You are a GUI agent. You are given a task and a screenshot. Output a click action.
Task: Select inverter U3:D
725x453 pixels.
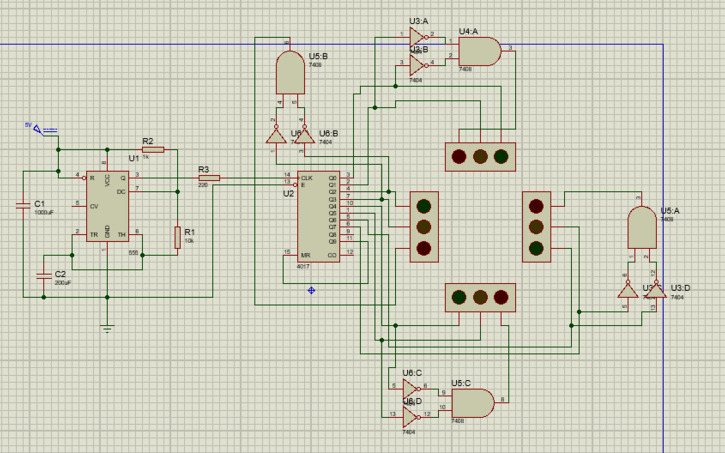[656, 290]
